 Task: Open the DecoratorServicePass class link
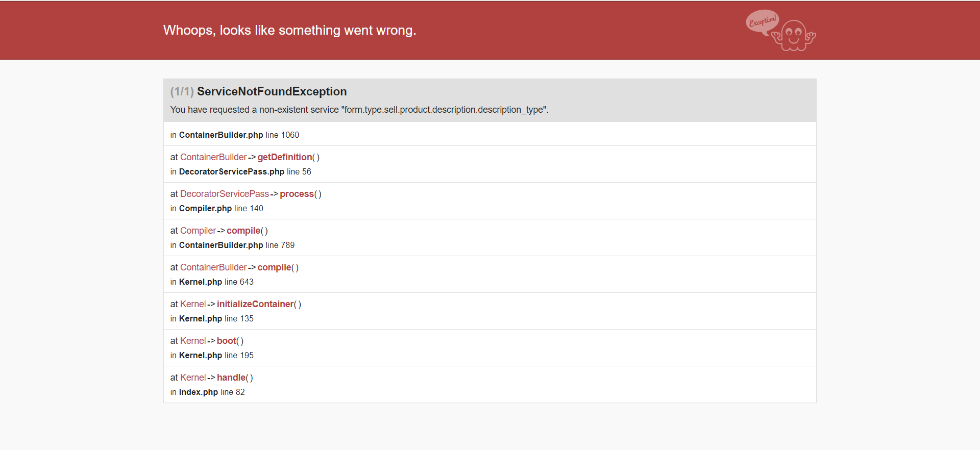225,194
